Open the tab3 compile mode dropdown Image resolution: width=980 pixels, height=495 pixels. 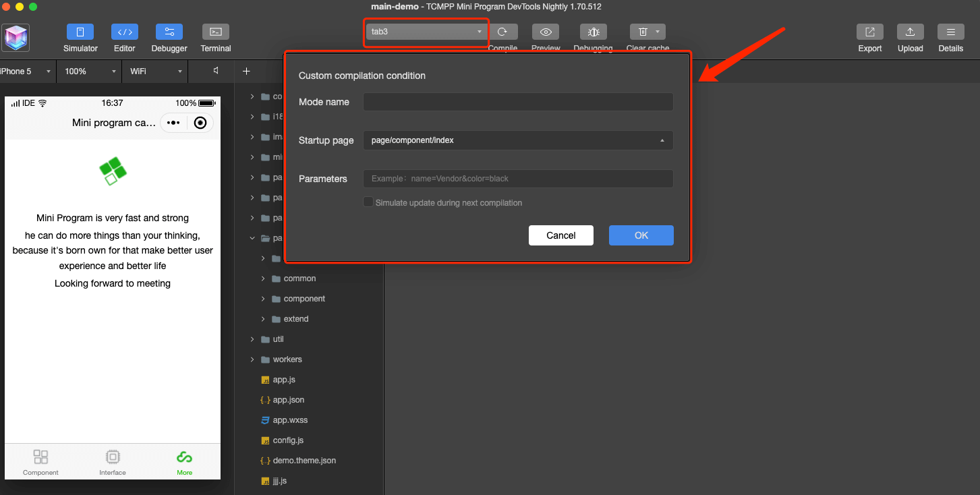(x=426, y=32)
